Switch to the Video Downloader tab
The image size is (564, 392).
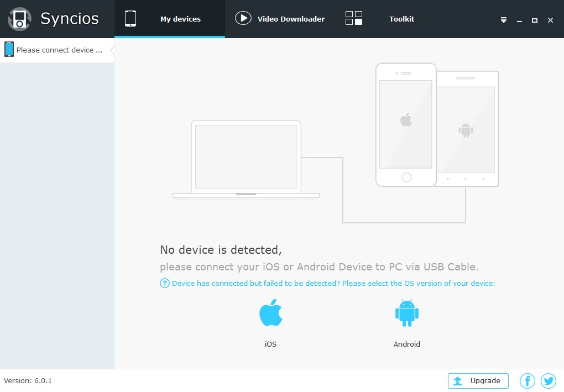pos(280,19)
